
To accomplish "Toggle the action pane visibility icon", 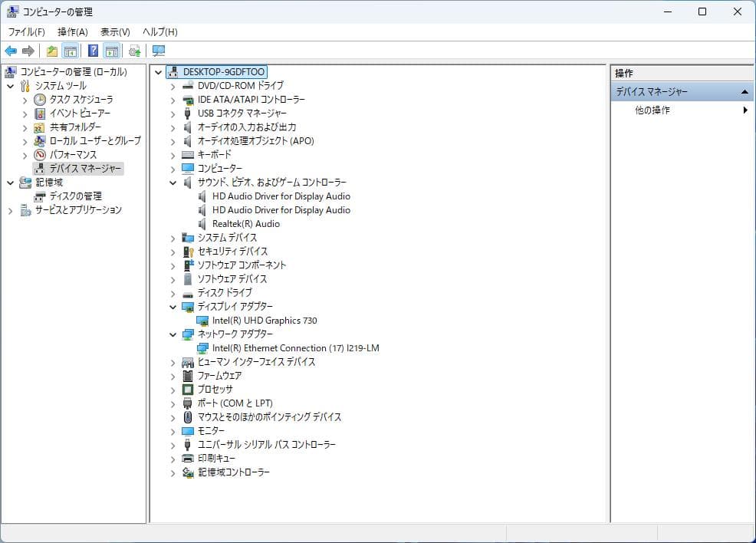I will click(x=111, y=51).
